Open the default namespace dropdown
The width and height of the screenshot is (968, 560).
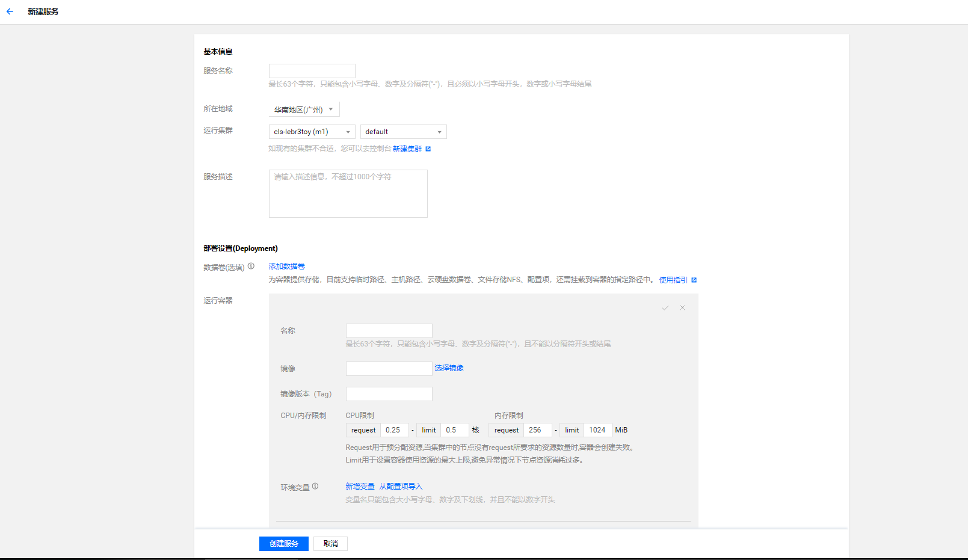(x=404, y=132)
